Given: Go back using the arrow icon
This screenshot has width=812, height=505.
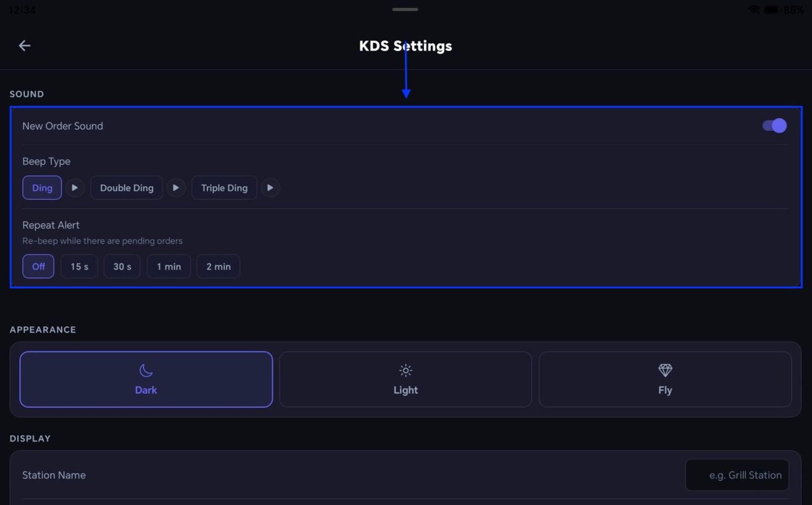Looking at the screenshot, I should (x=25, y=46).
